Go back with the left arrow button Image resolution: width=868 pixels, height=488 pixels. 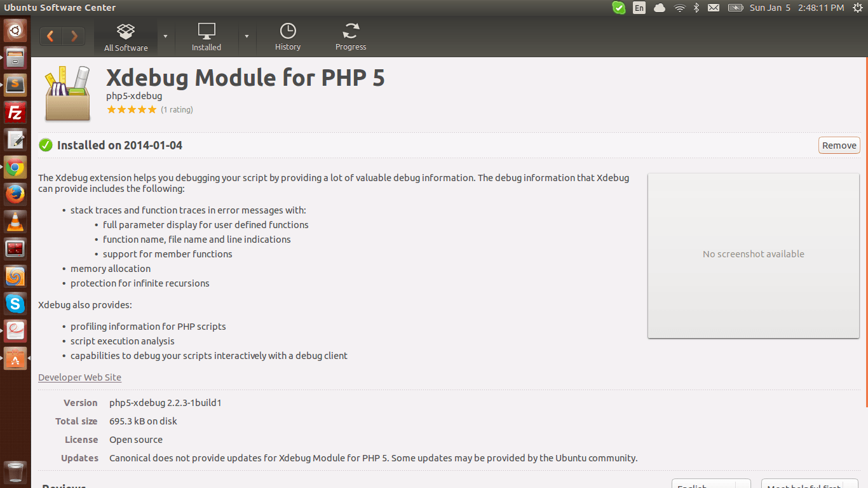(x=51, y=36)
